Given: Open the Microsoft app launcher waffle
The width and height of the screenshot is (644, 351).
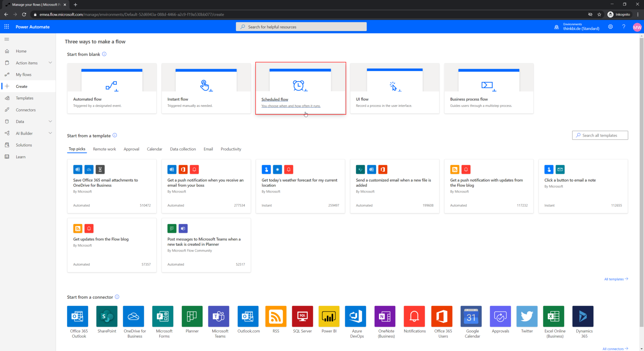Looking at the screenshot, I should click(6, 26).
